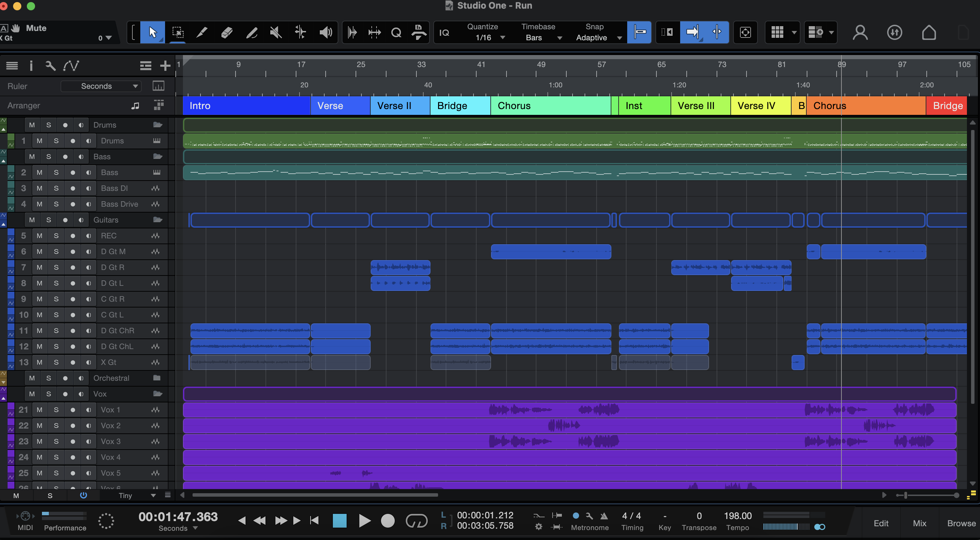Select the Range tool
This screenshot has height=540, width=980.
pyautogui.click(x=177, y=32)
